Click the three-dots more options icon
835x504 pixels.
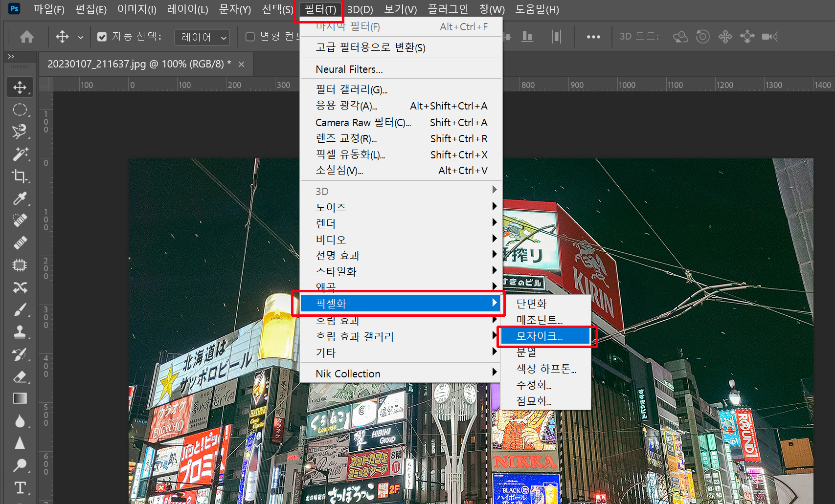(x=593, y=37)
